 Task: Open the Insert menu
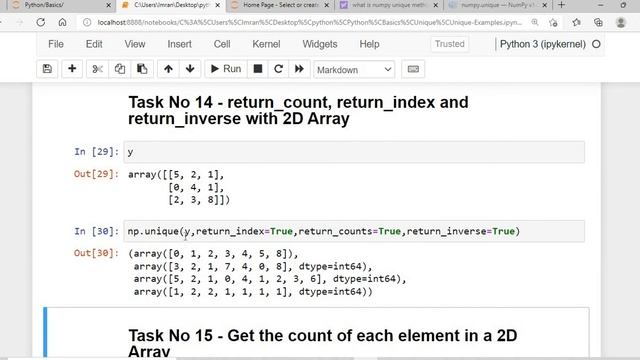(x=179, y=44)
